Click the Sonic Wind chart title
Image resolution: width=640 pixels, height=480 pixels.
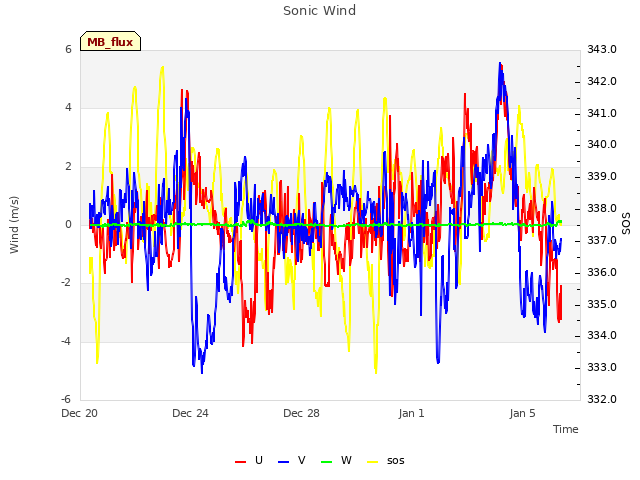pyautogui.click(x=320, y=11)
